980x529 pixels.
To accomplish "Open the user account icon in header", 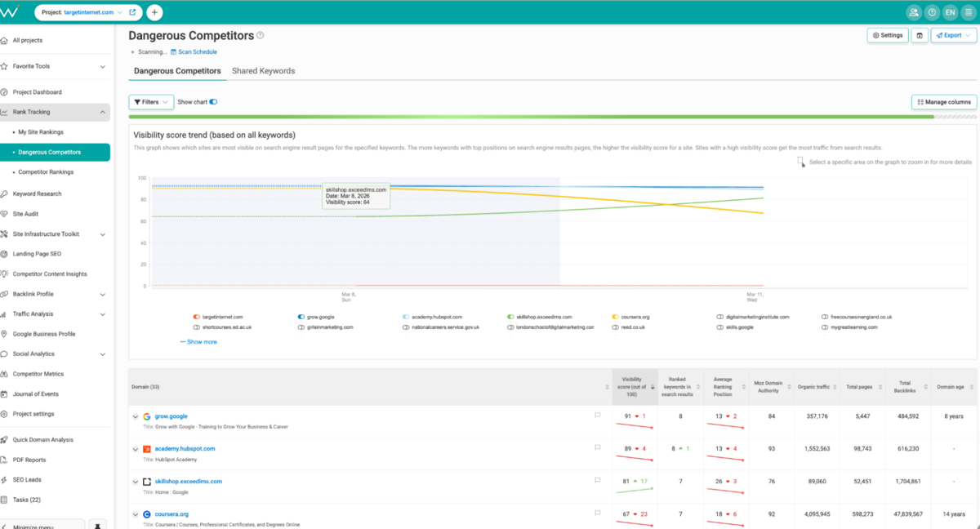I will click(913, 12).
